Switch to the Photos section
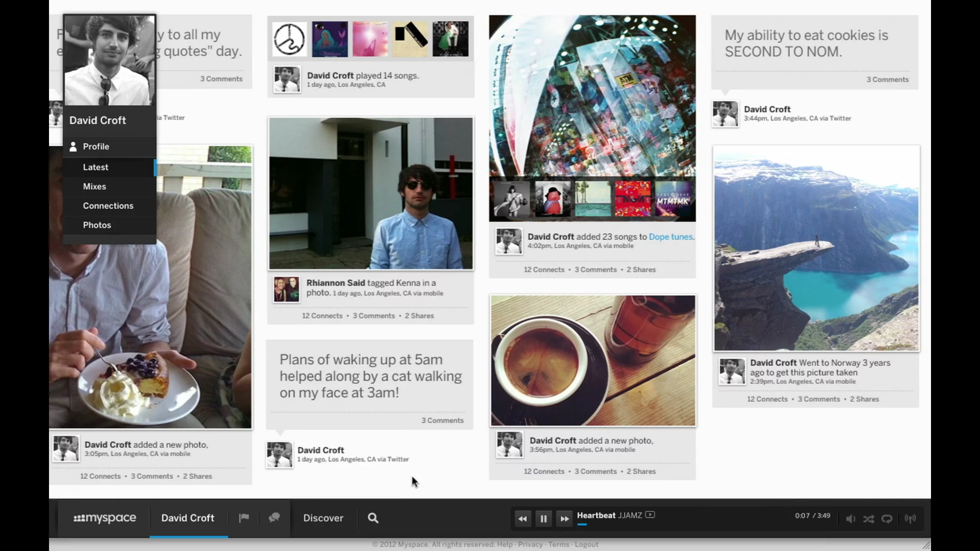This screenshot has height=551, width=980. pyautogui.click(x=97, y=225)
